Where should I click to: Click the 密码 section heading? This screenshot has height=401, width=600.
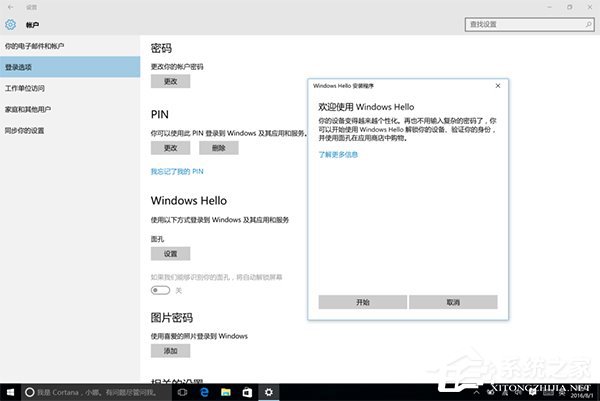click(161, 48)
